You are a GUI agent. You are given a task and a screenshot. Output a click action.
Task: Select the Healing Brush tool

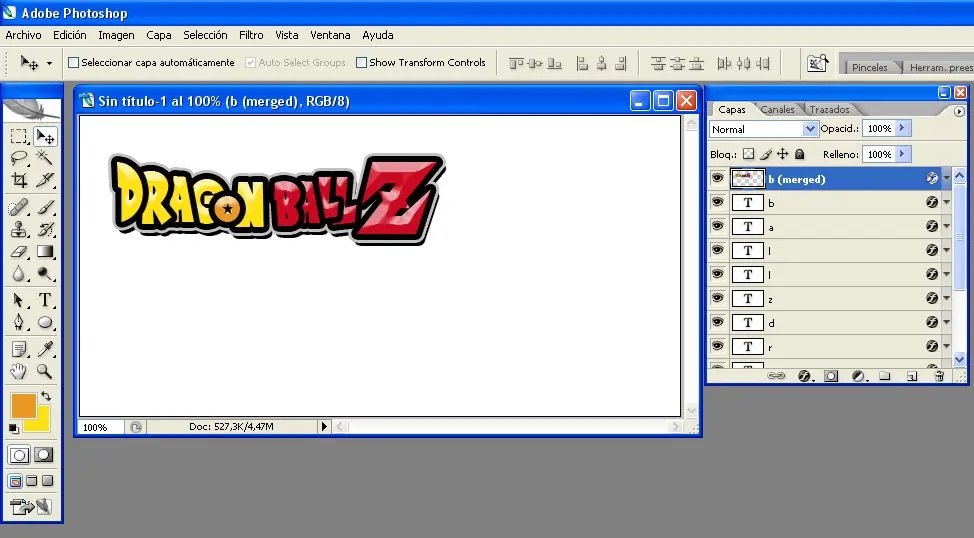(19, 207)
